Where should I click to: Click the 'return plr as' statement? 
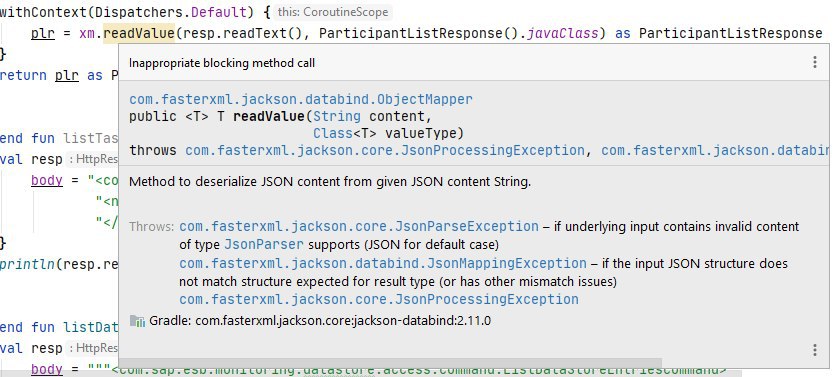pyautogui.click(x=51, y=76)
